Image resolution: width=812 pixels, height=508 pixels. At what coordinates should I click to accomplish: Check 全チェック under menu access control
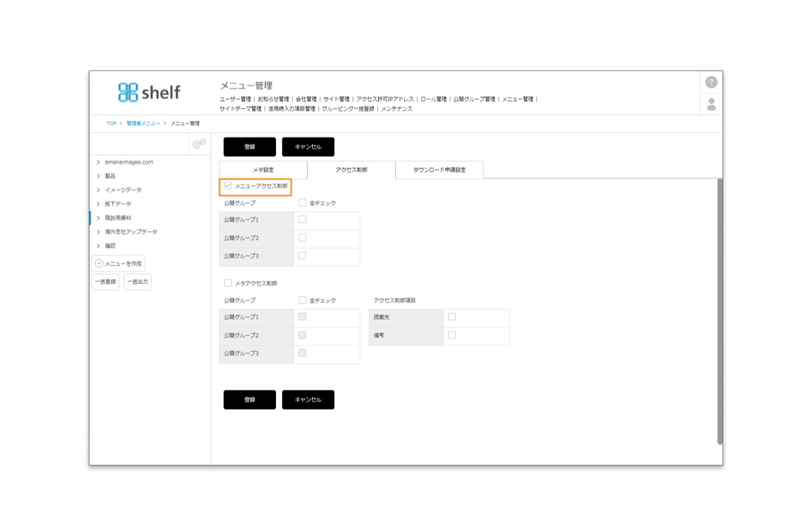302,203
